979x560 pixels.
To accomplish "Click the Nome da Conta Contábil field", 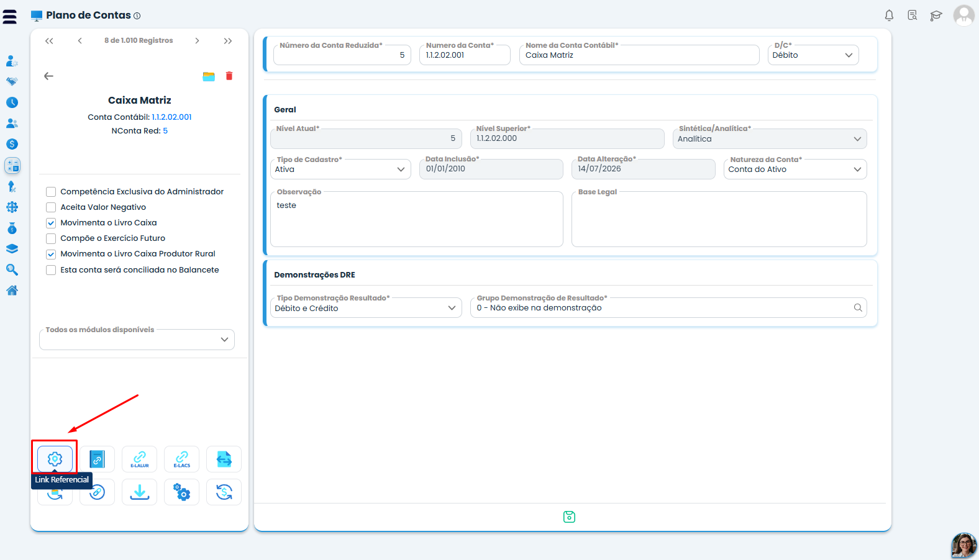I will point(639,55).
